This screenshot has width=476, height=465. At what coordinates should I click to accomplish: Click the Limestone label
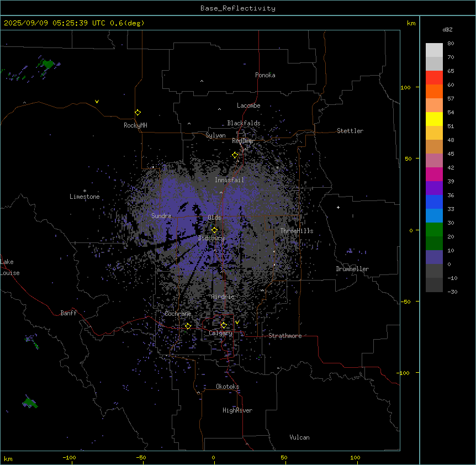click(84, 197)
